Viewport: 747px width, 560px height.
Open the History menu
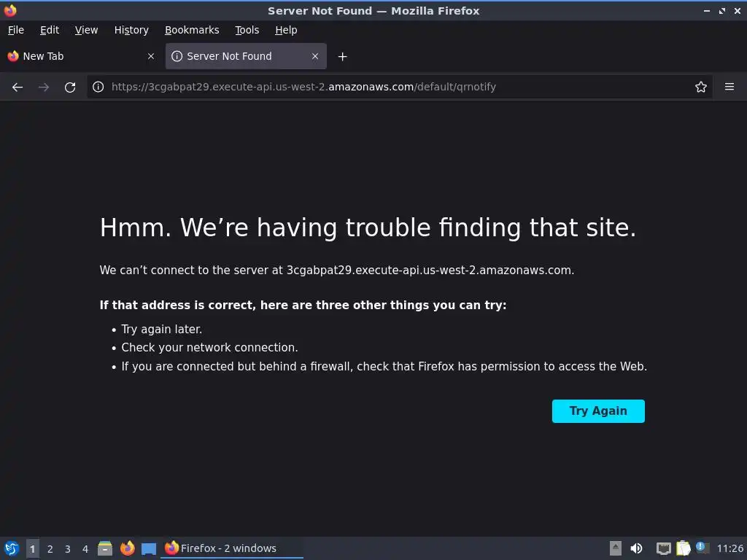(x=131, y=30)
